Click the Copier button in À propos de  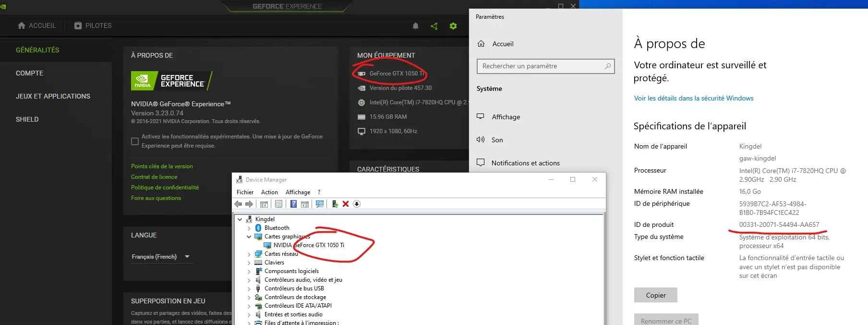tap(656, 295)
